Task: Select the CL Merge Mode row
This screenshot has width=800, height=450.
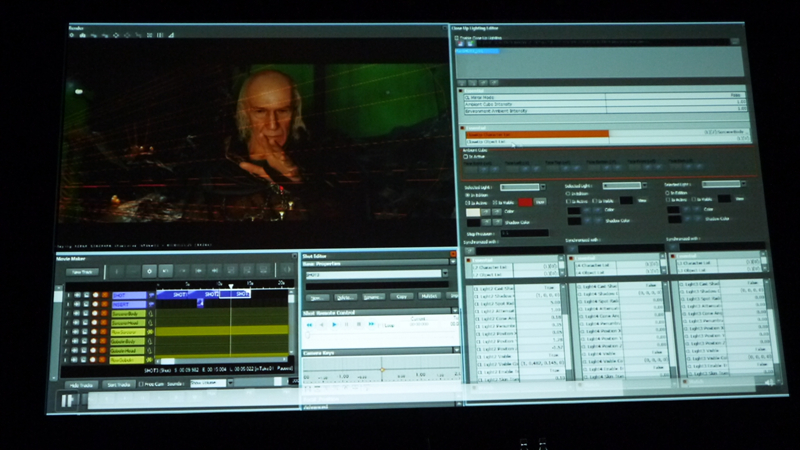Action: (x=606, y=96)
